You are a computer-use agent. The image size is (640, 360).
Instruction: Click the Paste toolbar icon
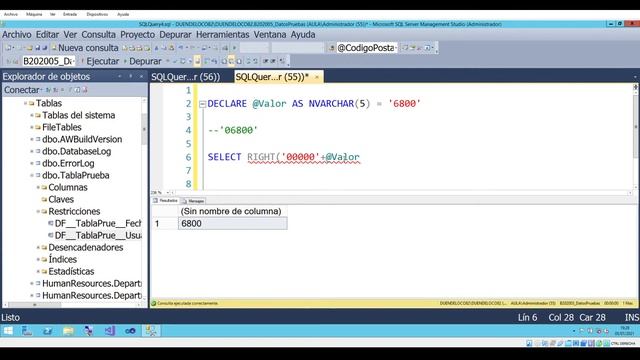171,48
